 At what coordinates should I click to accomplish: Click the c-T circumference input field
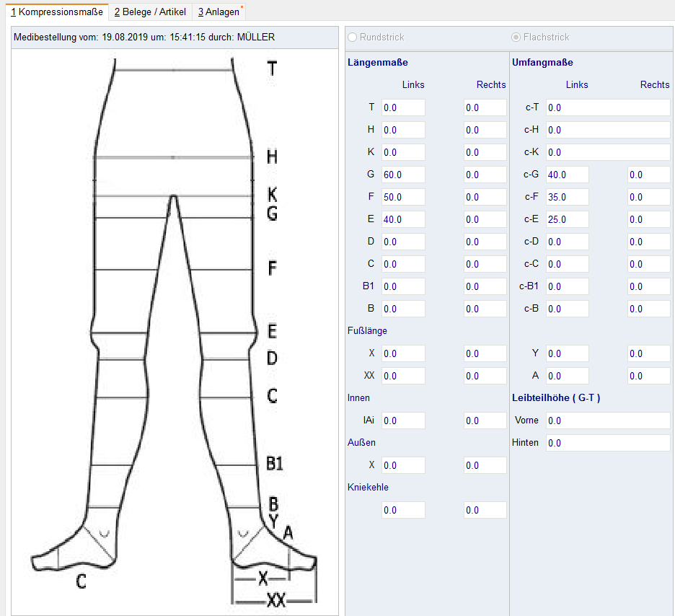click(607, 107)
